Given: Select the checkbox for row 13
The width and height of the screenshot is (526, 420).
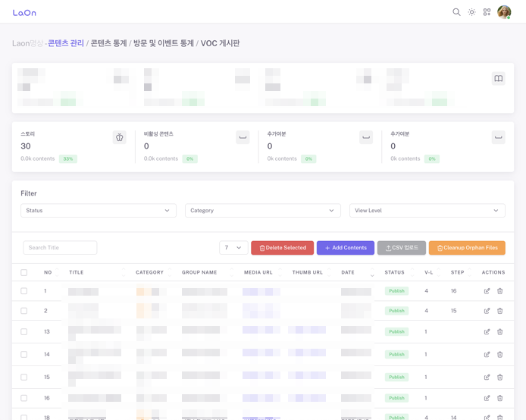Looking at the screenshot, I should pos(24,332).
